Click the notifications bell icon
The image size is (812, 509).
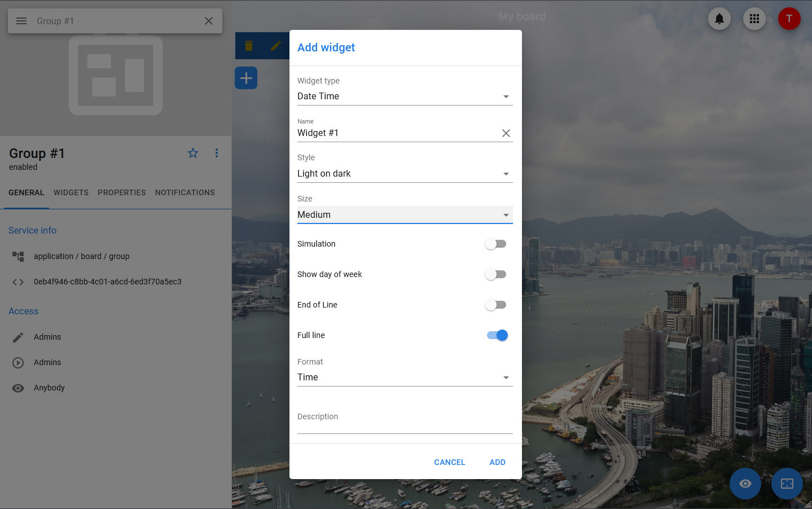pyautogui.click(x=719, y=19)
